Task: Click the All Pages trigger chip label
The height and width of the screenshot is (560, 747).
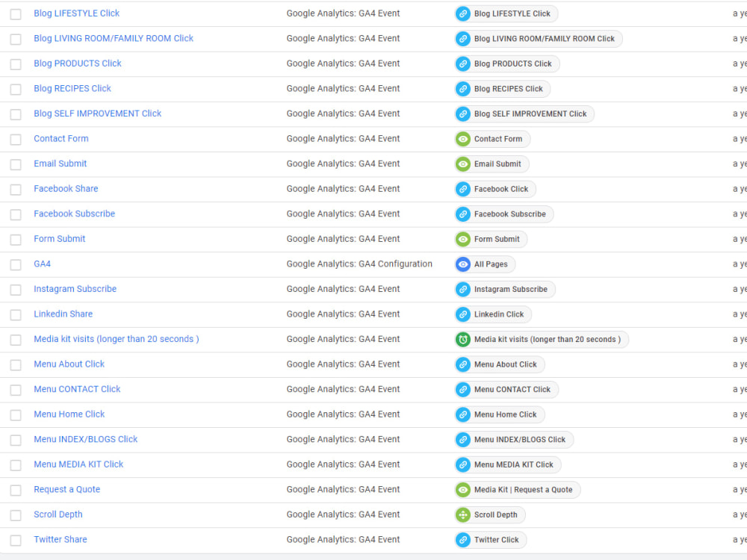Action: click(x=491, y=264)
